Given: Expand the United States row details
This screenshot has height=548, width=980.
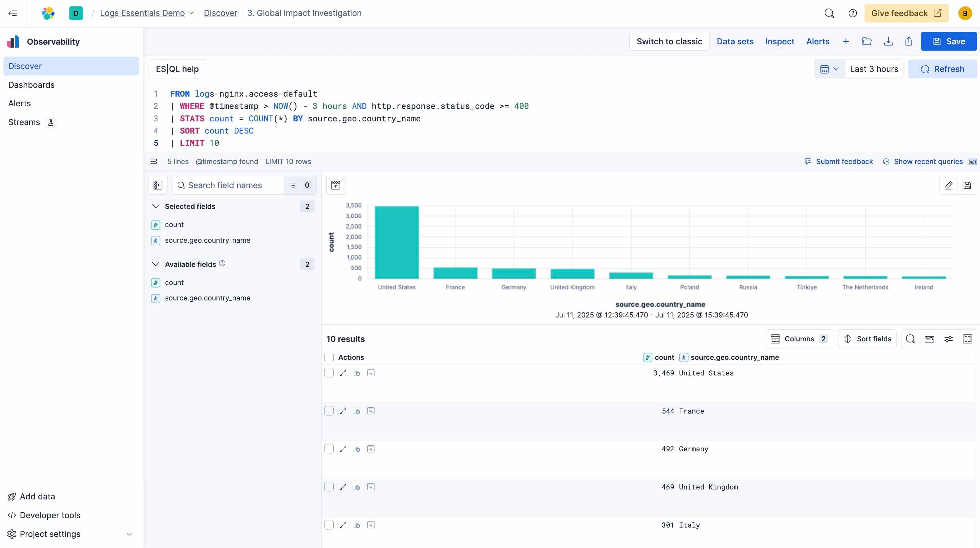Looking at the screenshot, I should click(x=343, y=373).
